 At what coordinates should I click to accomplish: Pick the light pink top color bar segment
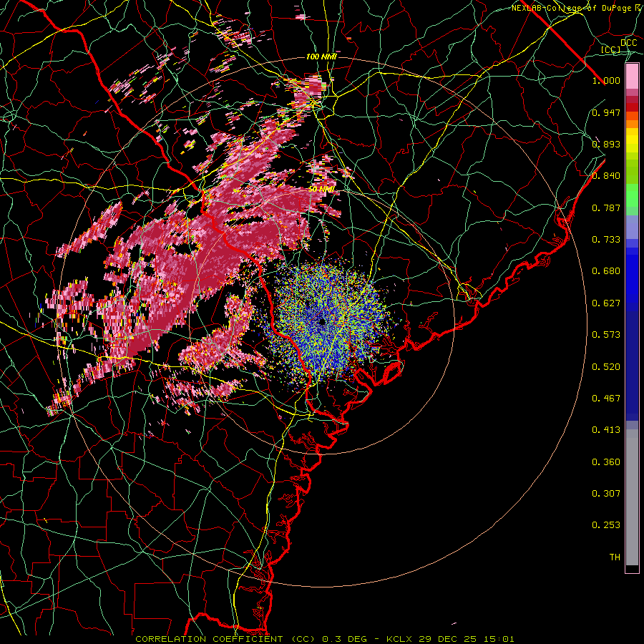coord(632,77)
